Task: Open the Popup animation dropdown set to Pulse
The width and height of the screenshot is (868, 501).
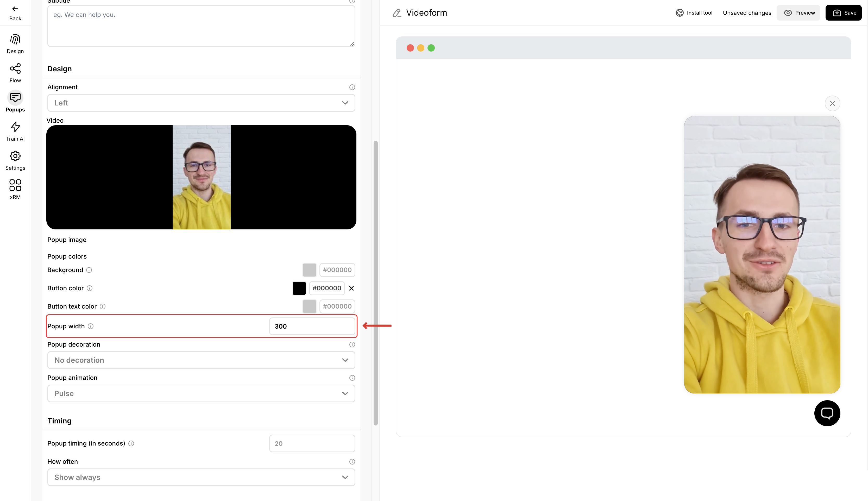Action: pos(201,394)
